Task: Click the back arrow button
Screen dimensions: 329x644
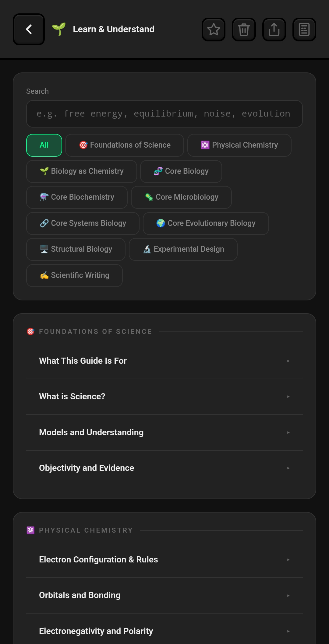Action: (29, 30)
